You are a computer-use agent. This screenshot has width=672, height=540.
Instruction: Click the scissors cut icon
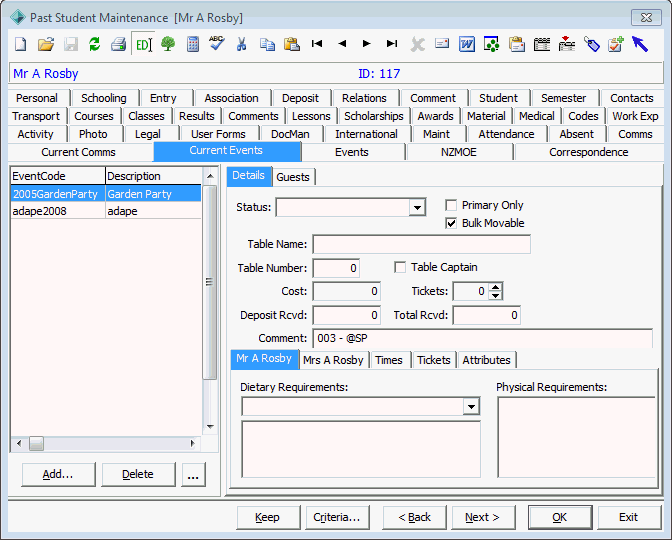pyautogui.click(x=242, y=44)
